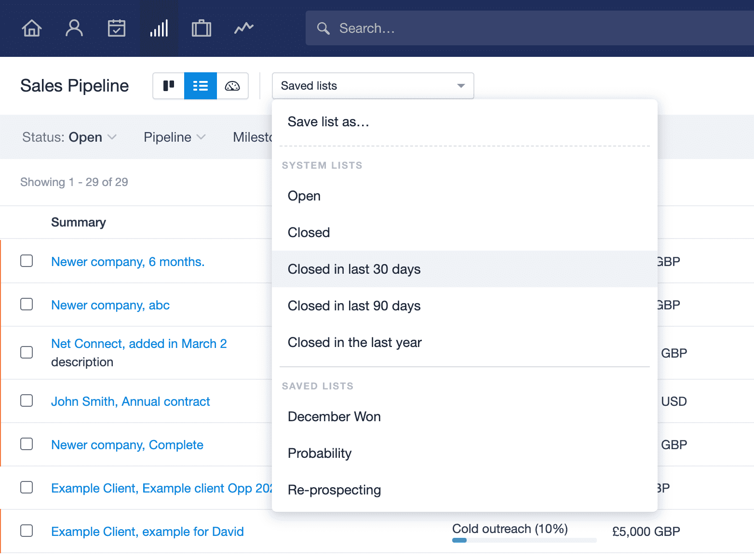The width and height of the screenshot is (754, 560).
Task: Tick checkbox for Newer company, 6 months.
Action: [x=27, y=261]
